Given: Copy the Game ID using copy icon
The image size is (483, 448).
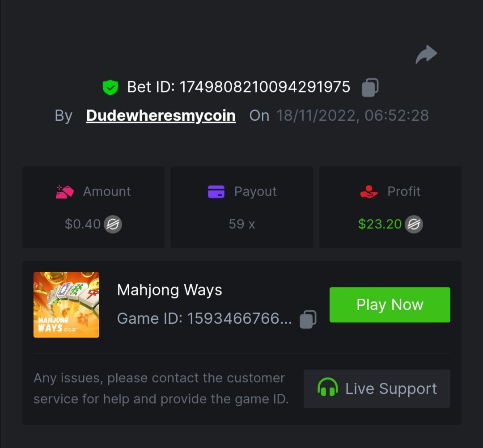Looking at the screenshot, I should click(x=308, y=319).
